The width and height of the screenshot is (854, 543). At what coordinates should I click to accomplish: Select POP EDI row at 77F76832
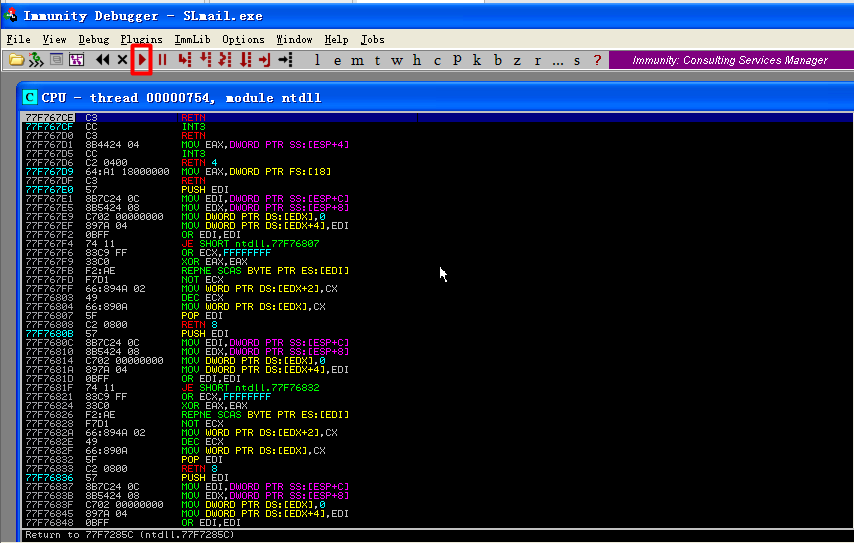coord(437,459)
